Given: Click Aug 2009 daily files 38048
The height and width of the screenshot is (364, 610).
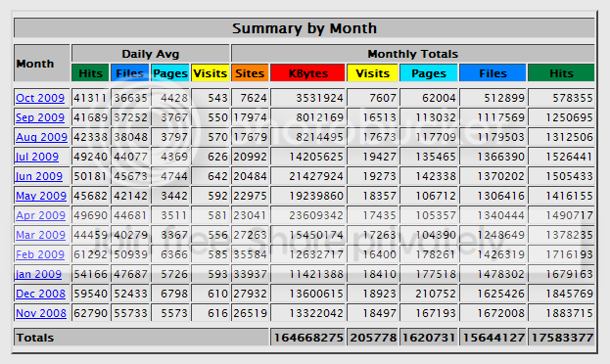Looking at the screenshot, I should (x=130, y=137).
